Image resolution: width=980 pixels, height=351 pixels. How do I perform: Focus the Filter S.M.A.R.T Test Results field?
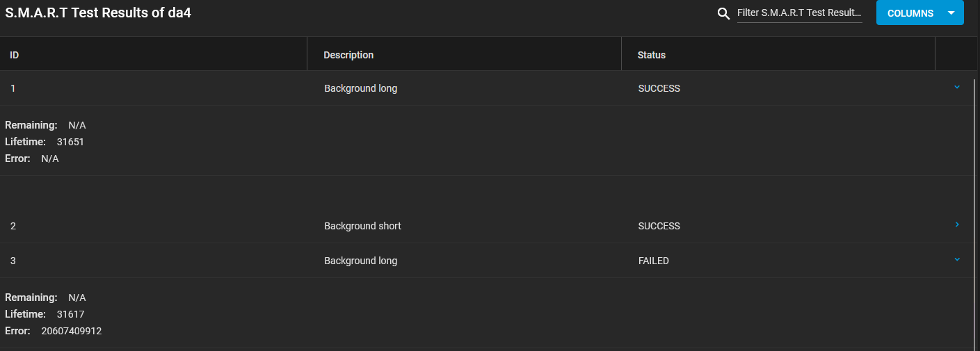pos(800,13)
